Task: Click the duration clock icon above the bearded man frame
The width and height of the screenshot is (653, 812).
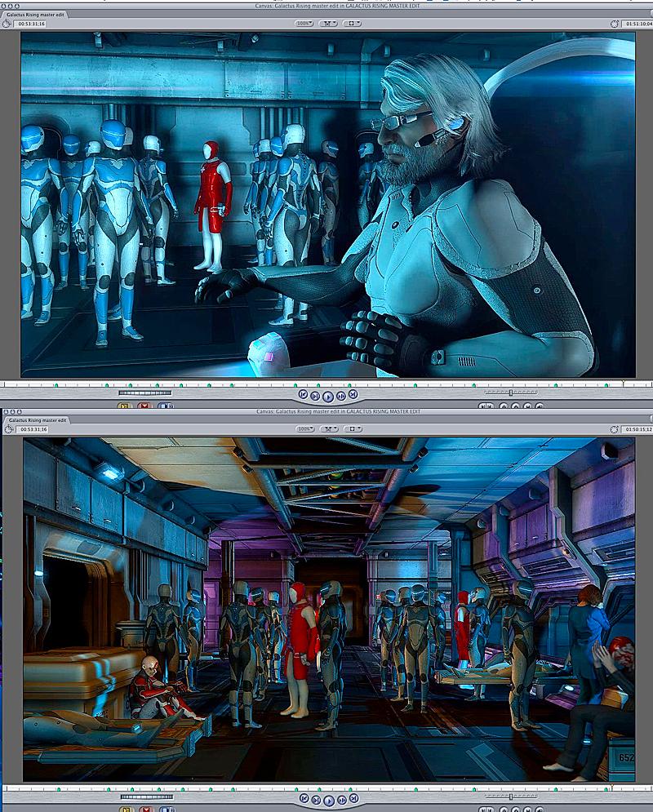Action: tap(7, 24)
